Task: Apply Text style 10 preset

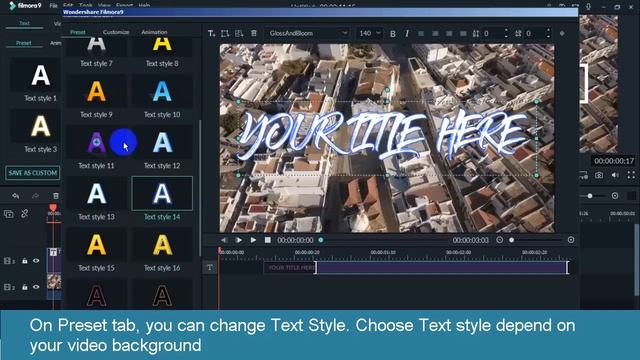Action: tap(162, 97)
